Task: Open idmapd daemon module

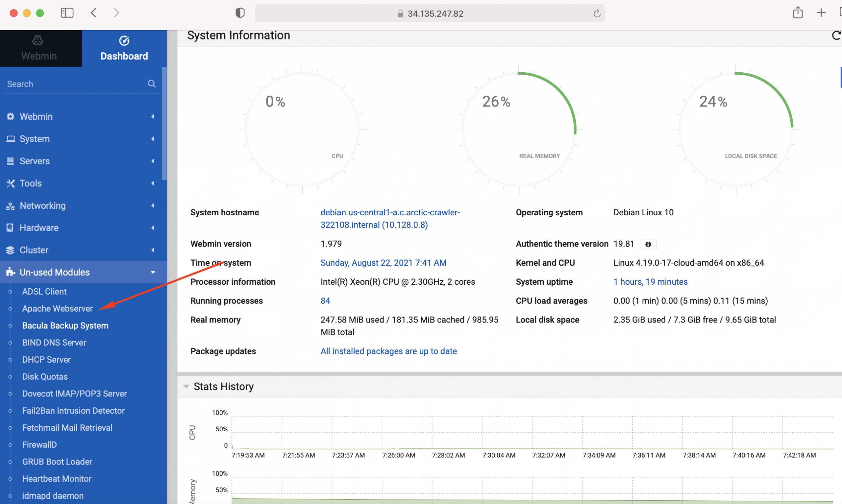Action: coord(53,495)
